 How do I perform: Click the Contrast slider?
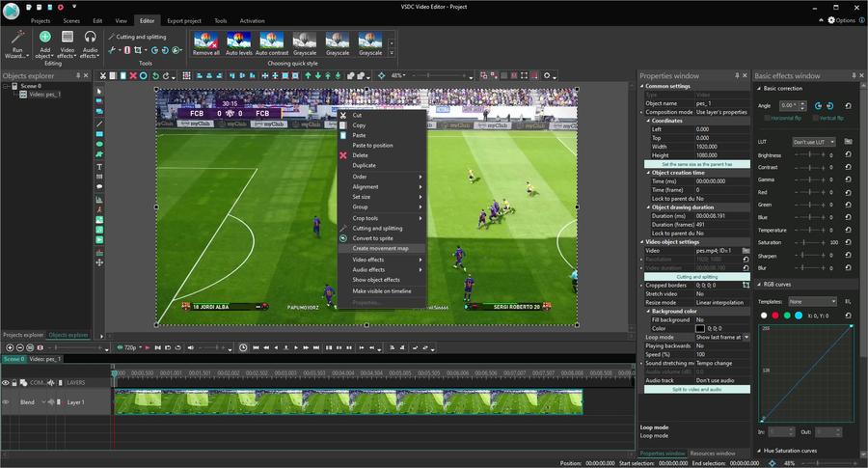point(809,167)
